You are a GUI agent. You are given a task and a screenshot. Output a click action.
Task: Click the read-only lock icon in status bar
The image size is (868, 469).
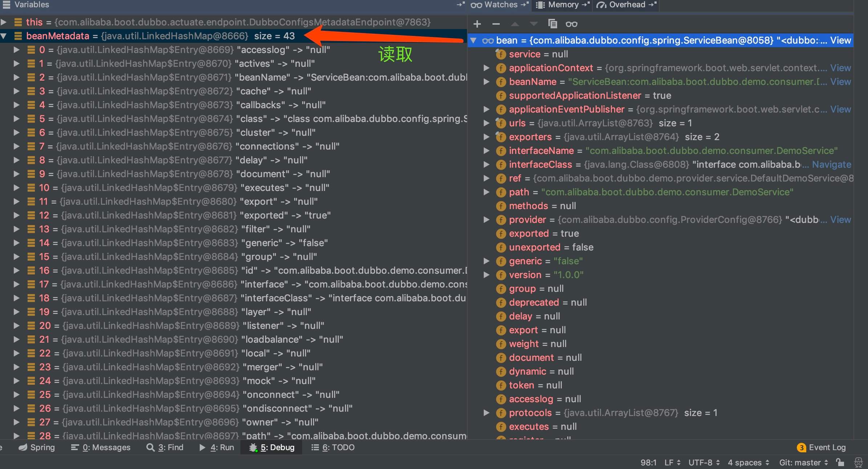840,462
